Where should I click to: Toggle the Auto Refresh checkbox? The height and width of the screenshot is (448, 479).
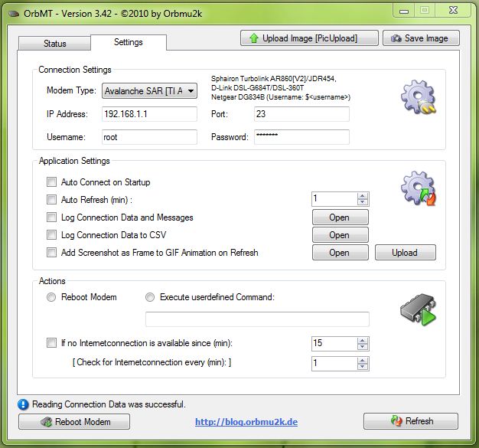[51, 200]
